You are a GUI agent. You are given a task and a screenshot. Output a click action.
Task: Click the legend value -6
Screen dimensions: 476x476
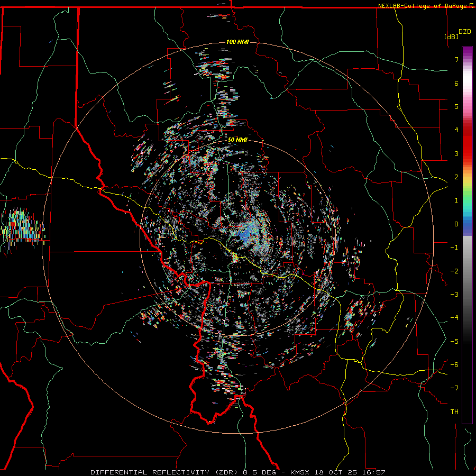tap(454, 365)
